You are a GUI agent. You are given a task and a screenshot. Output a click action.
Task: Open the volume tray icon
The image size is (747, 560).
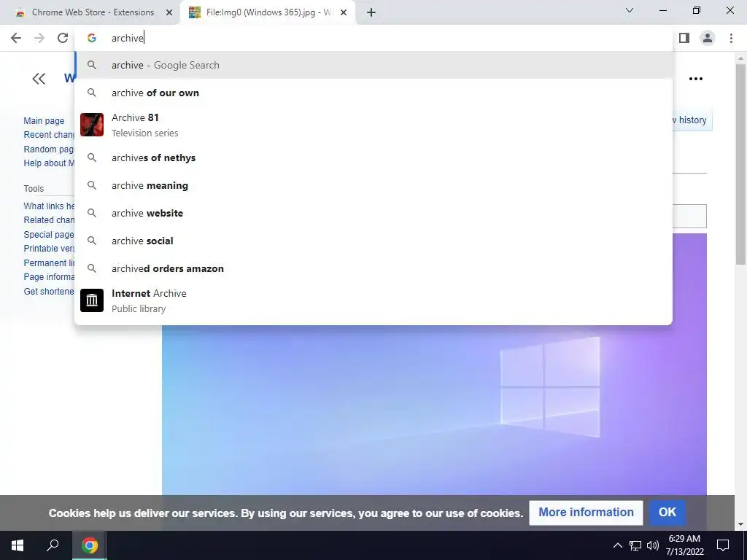(653, 545)
